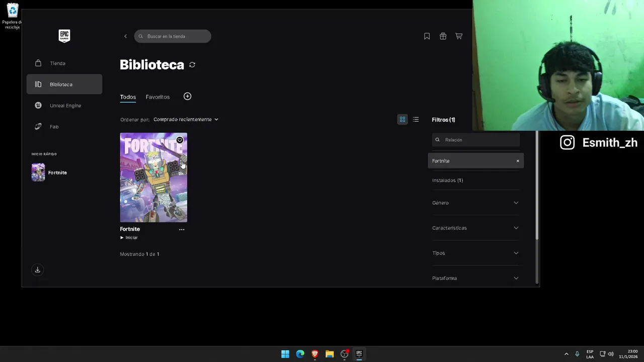
Task: Click the 'Mostrando 1 de 1' text
Action: pos(139,254)
